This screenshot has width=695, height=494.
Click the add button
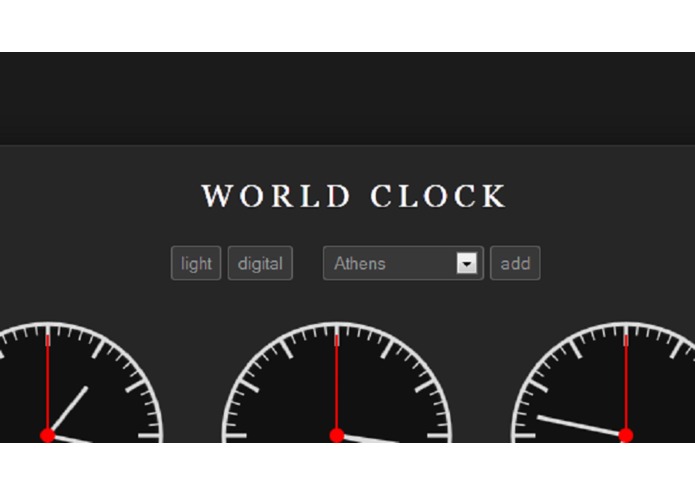tap(515, 263)
